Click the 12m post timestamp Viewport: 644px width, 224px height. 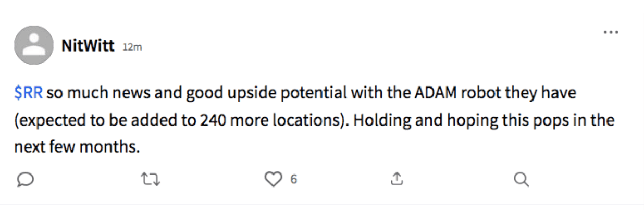coord(132,47)
